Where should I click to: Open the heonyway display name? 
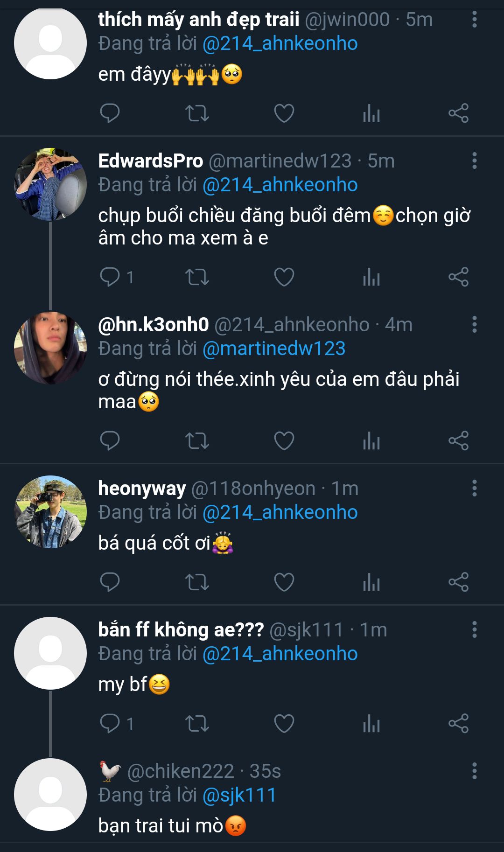pos(142,489)
